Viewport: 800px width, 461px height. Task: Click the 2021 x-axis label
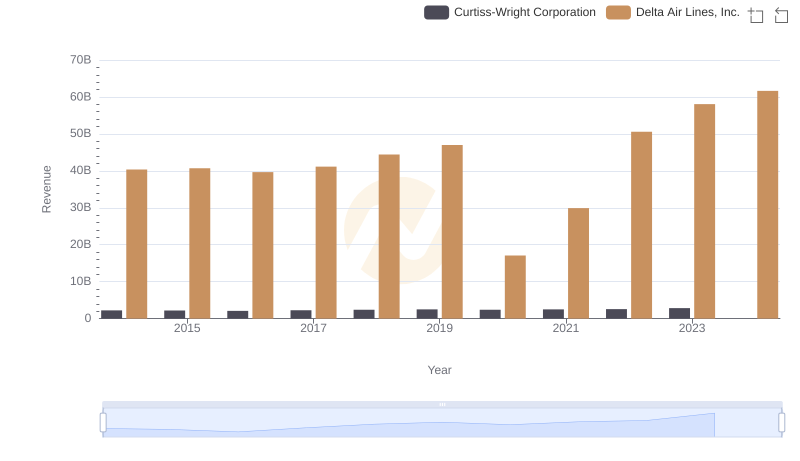pyautogui.click(x=566, y=328)
